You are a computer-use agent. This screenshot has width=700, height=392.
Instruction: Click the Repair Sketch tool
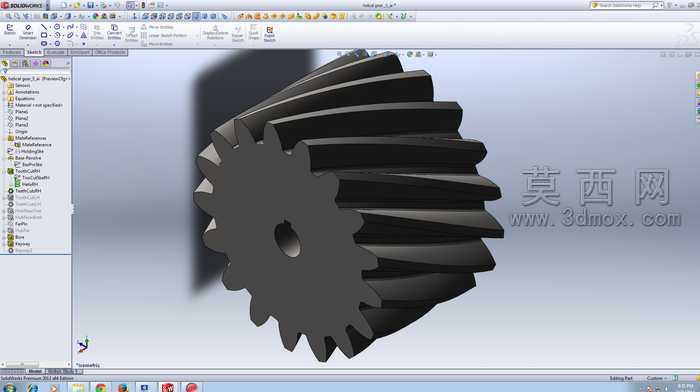pyautogui.click(x=238, y=33)
